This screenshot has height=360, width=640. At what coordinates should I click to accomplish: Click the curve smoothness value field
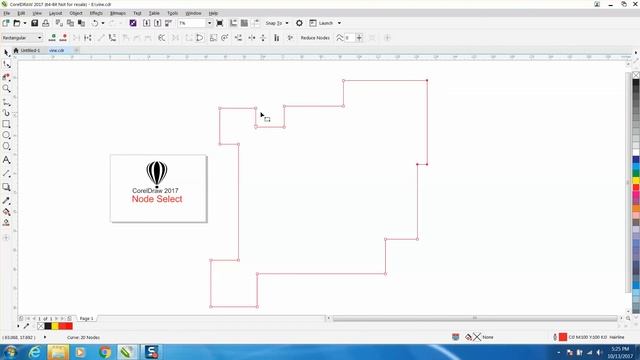tap(350, 38)
